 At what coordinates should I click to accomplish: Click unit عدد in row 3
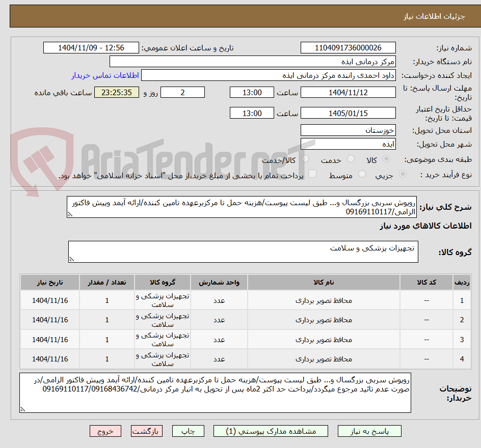coord(219,340)
